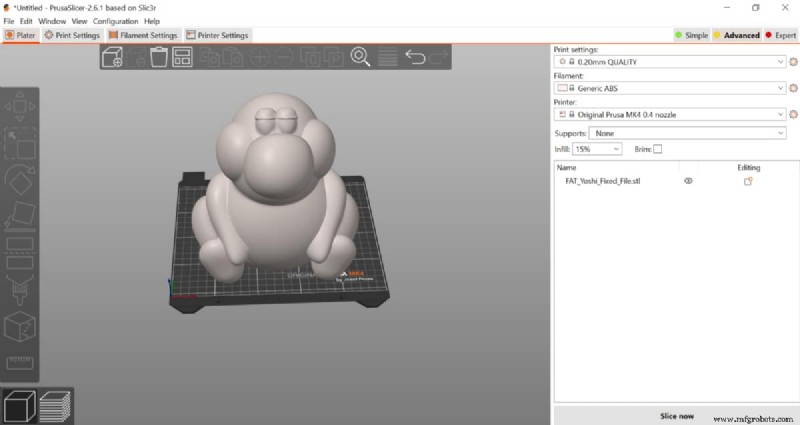Open filament settings gear icon
Screen dimensions: 800x425
793,88
